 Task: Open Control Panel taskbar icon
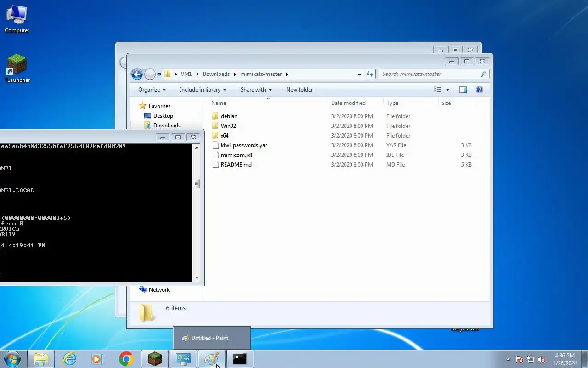tap(183, 359)
